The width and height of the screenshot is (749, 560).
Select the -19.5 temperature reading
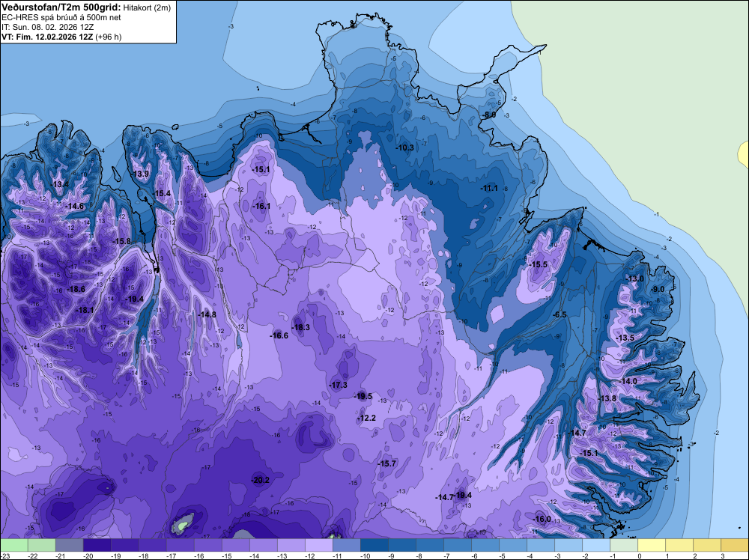pyautogui.click(x=363, y=396)
